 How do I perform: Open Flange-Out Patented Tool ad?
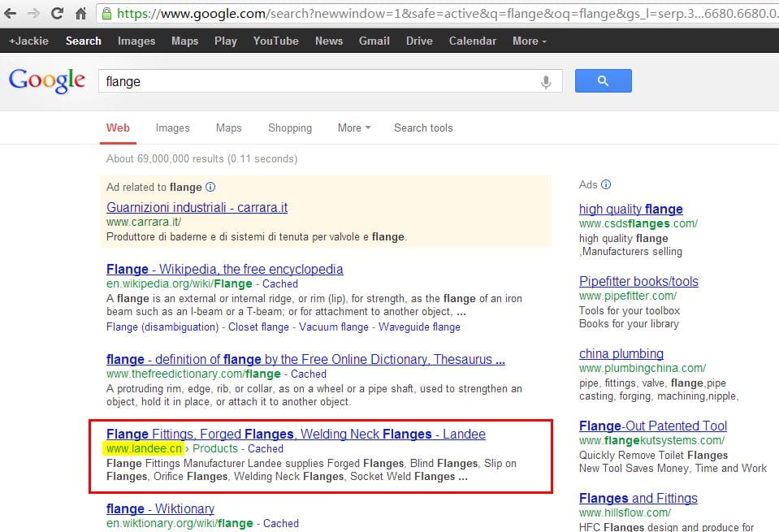(x=653, y=426)
